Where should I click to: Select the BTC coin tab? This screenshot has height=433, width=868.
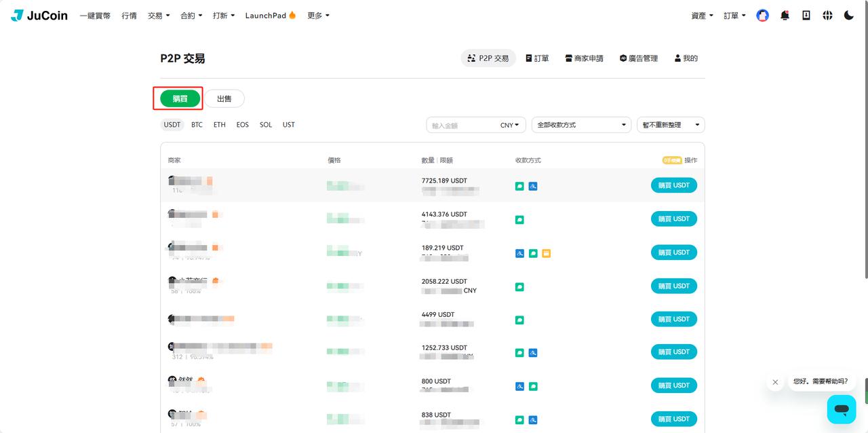point(197,125)
